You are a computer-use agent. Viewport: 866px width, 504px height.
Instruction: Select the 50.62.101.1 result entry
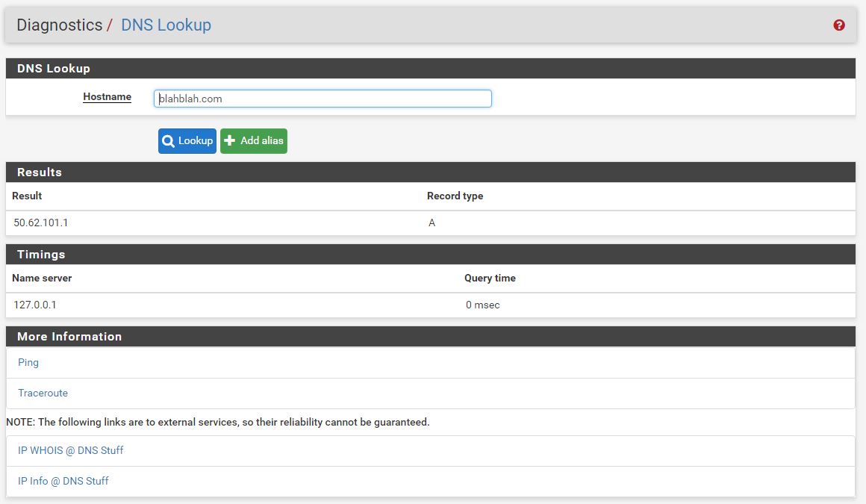click(x=41, y=223)
